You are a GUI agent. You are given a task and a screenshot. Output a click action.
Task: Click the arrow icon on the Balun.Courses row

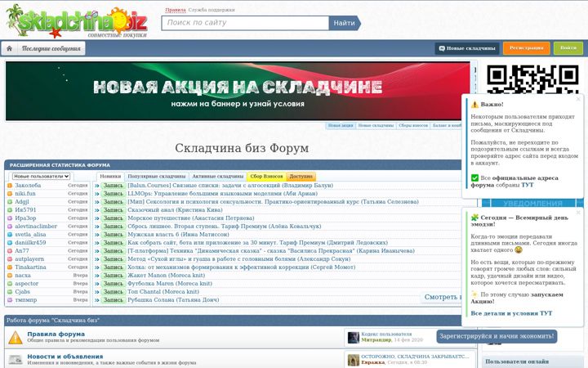[96, 186]
